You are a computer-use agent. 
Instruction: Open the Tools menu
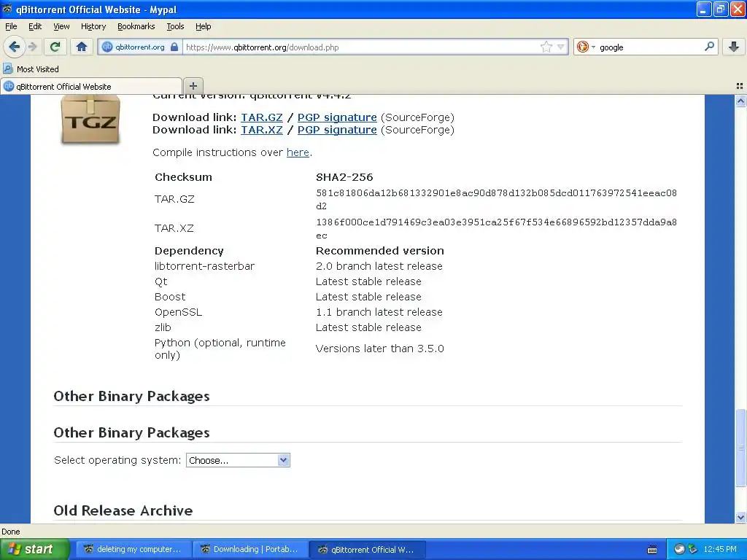175,26
